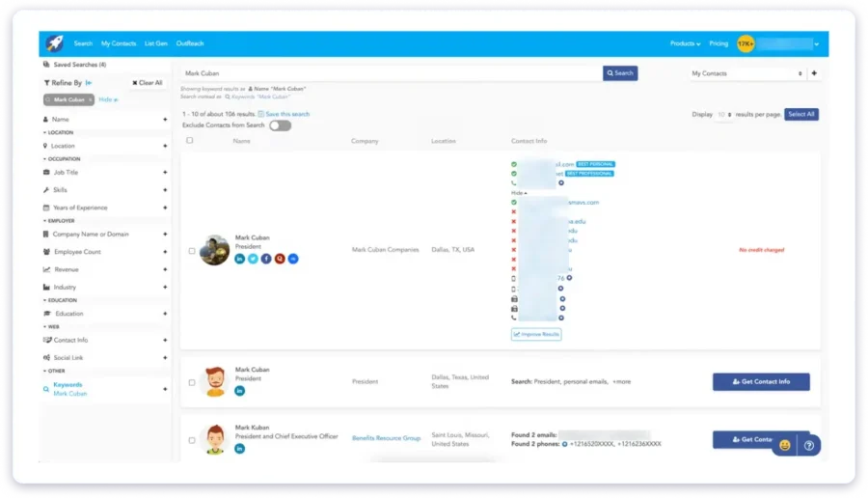Click the last blue social icon for Mark Cuban
Image resolution: width=868 pixels, height=499 pixels.
coord(293,259)
